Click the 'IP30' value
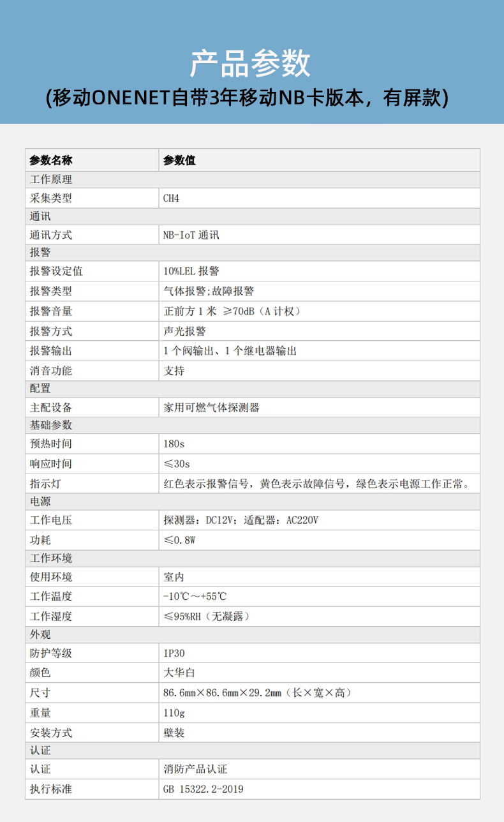504x822 pixels. 174,653
